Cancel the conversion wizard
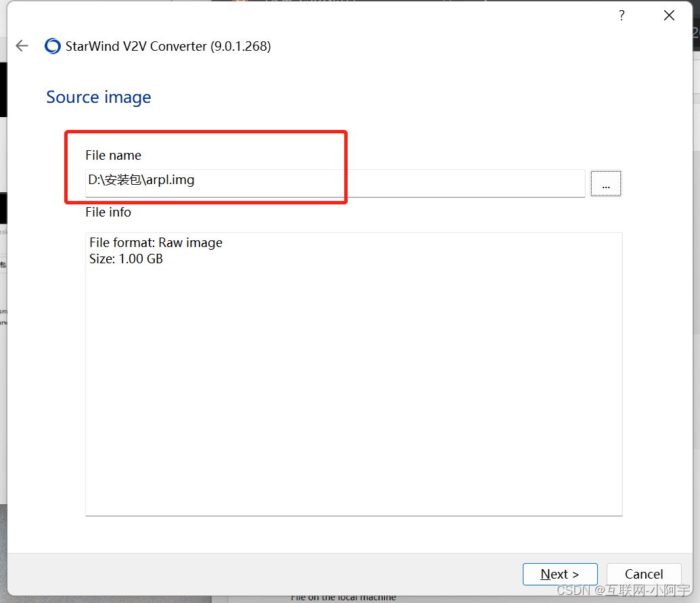Image resolution: width=700 pixels, height=603 pixels. tap(644, 574)
